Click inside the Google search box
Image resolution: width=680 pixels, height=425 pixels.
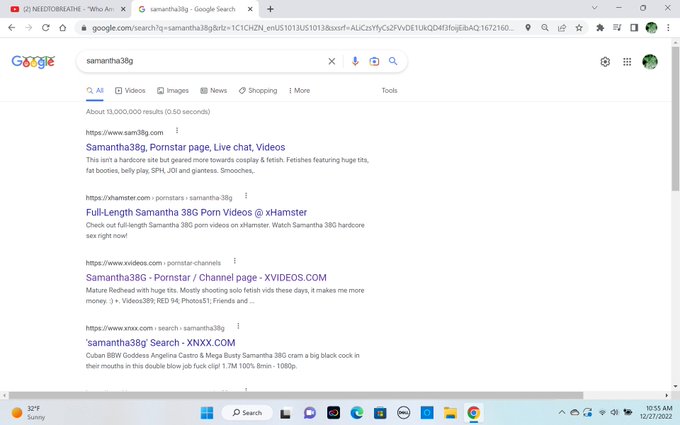(204, 61)
